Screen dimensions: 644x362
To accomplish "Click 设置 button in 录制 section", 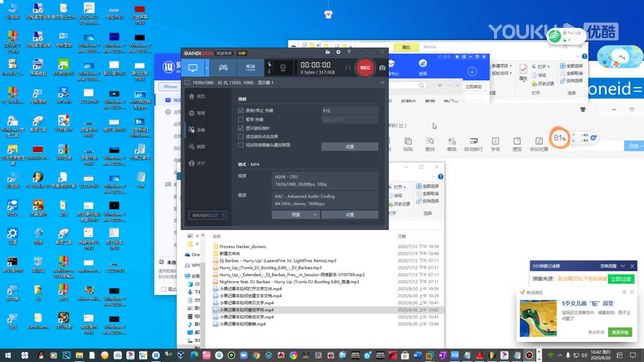I will (350, 147).
